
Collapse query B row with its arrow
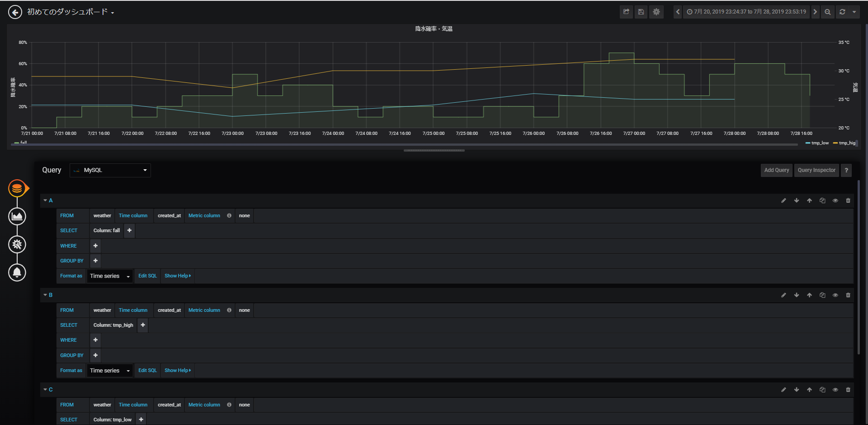point(45,295)
